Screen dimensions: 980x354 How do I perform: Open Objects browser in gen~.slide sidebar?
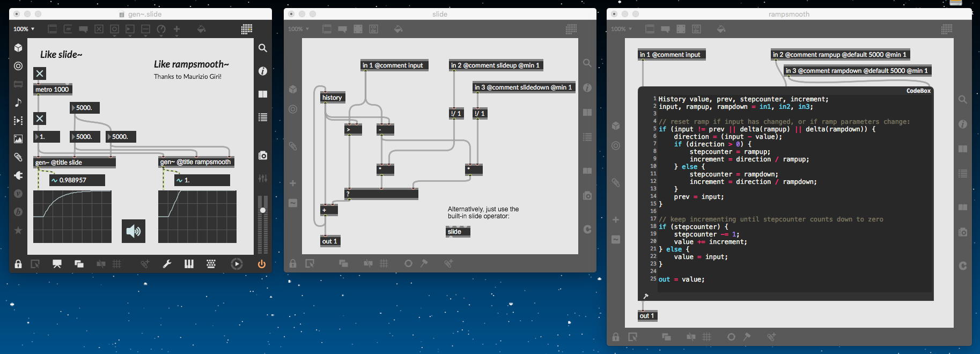[18, 48]
